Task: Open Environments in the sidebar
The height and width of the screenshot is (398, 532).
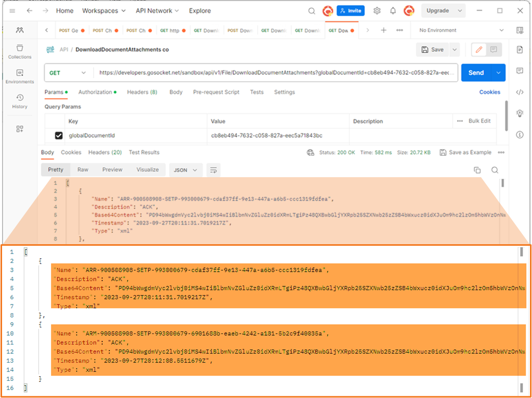Action: 20,76
